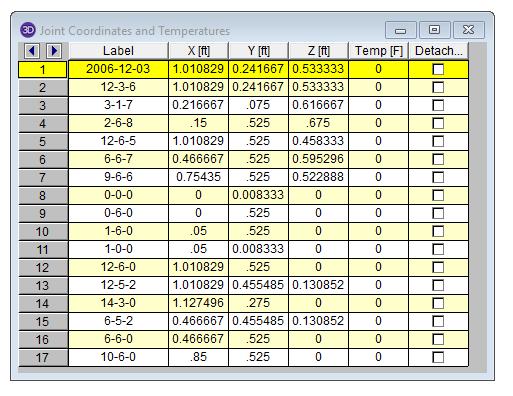Edit Y value .275 for joint 14-3-0

258,303
